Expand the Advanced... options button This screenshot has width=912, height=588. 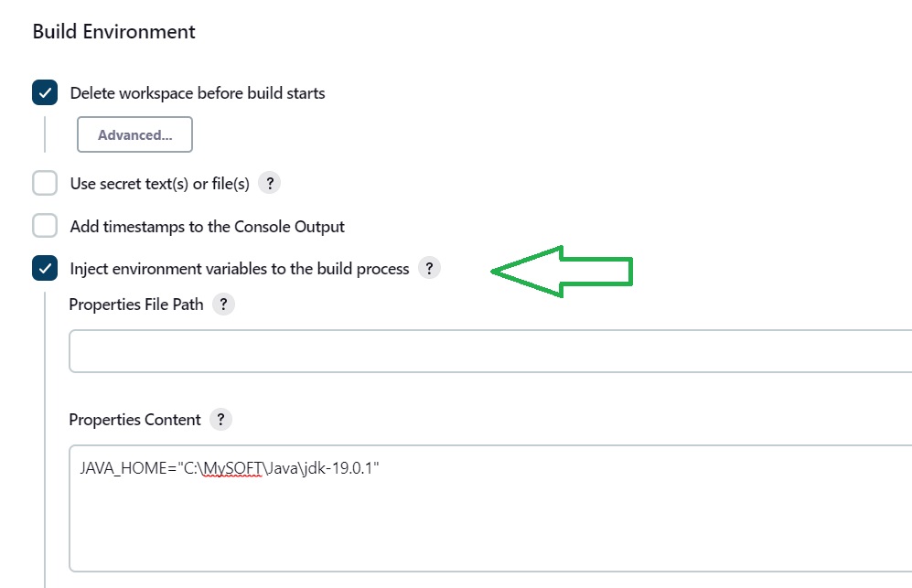coord(135,134)
